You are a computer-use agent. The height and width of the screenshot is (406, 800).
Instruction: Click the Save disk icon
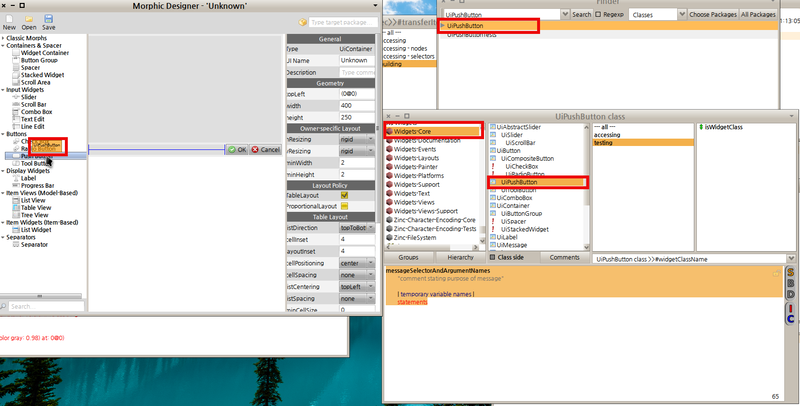click(48, 19)
